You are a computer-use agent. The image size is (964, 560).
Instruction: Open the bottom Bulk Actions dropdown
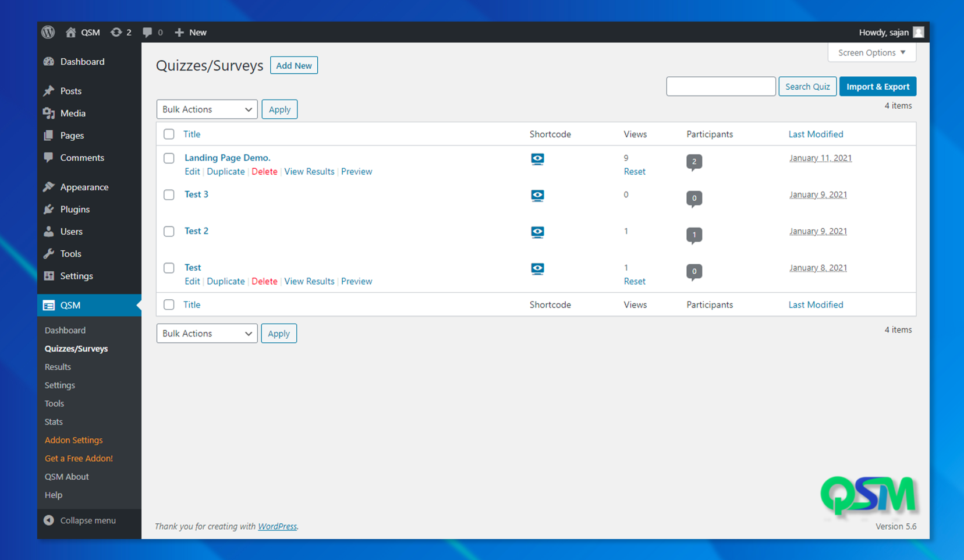coord(207,334)
